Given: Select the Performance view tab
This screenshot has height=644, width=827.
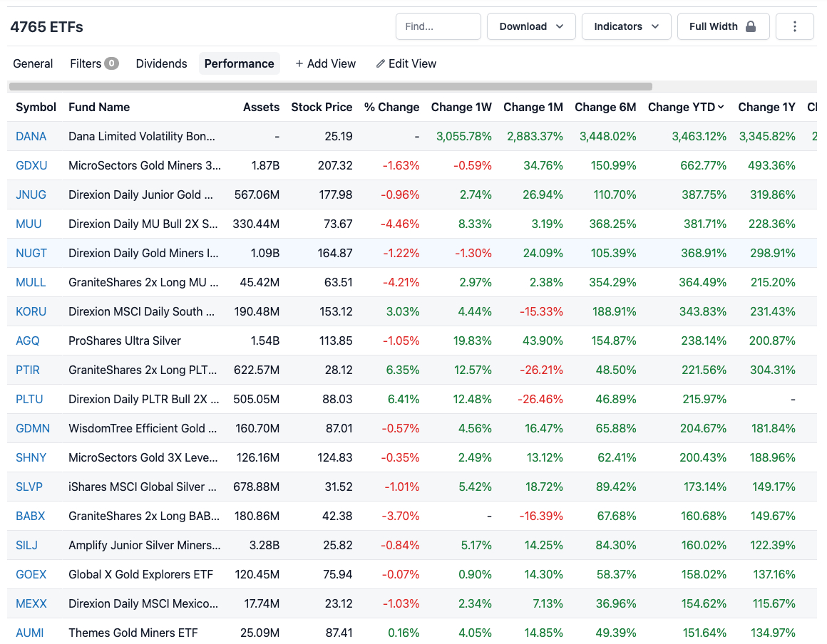Looking at the screenshot, I should click(x=240, y=63).
